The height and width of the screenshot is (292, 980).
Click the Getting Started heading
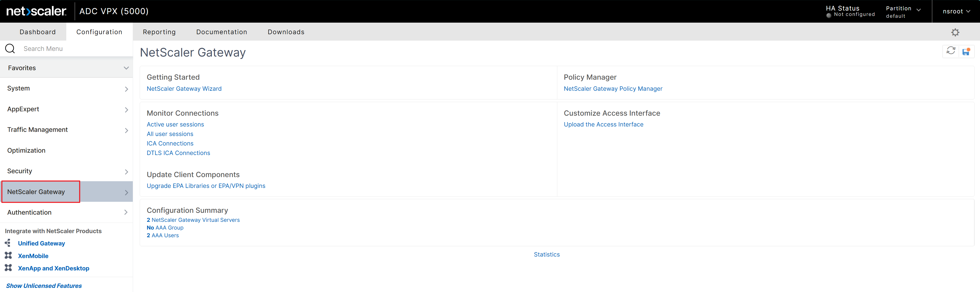point(173,77)
